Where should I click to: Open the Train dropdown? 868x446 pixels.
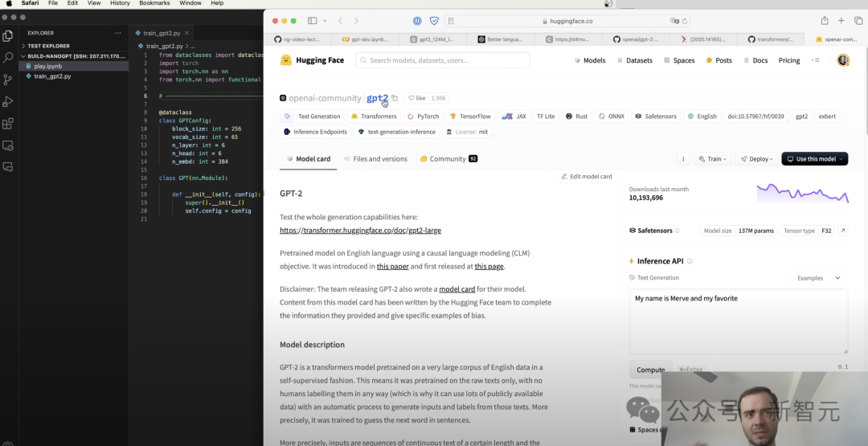point(712,159)
